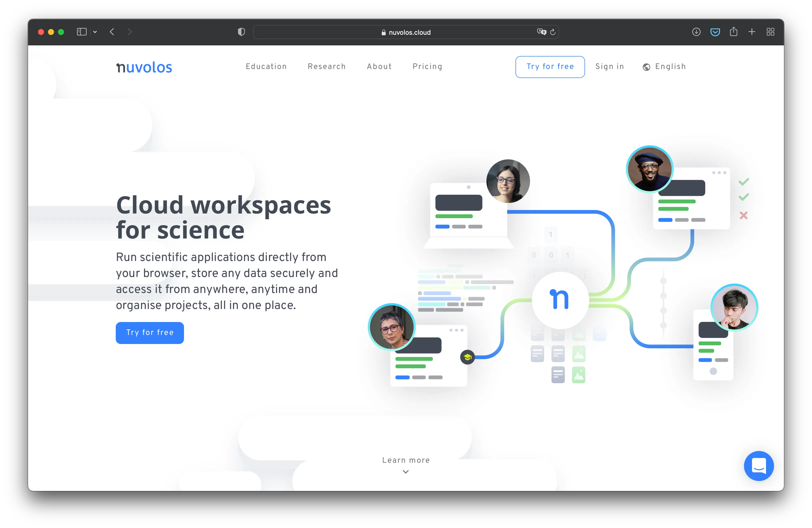812x528 pixels.
Task: Toggle the Safari sidebar
Action: pos(81,32)
